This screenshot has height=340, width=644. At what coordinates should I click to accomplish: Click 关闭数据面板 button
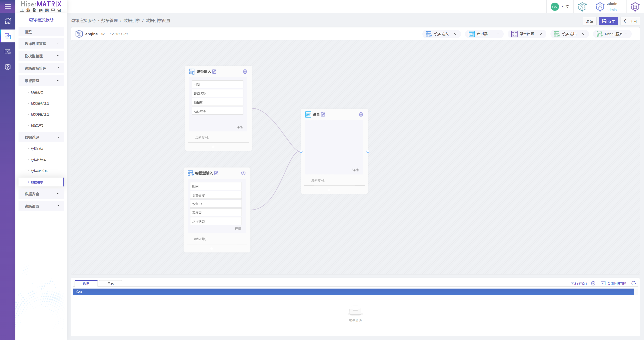613,283
